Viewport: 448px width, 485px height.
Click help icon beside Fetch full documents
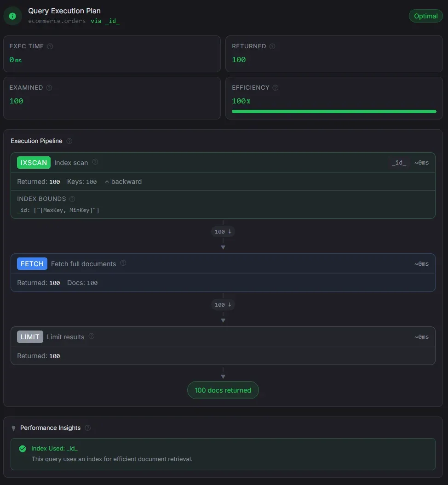pos(123,263)
